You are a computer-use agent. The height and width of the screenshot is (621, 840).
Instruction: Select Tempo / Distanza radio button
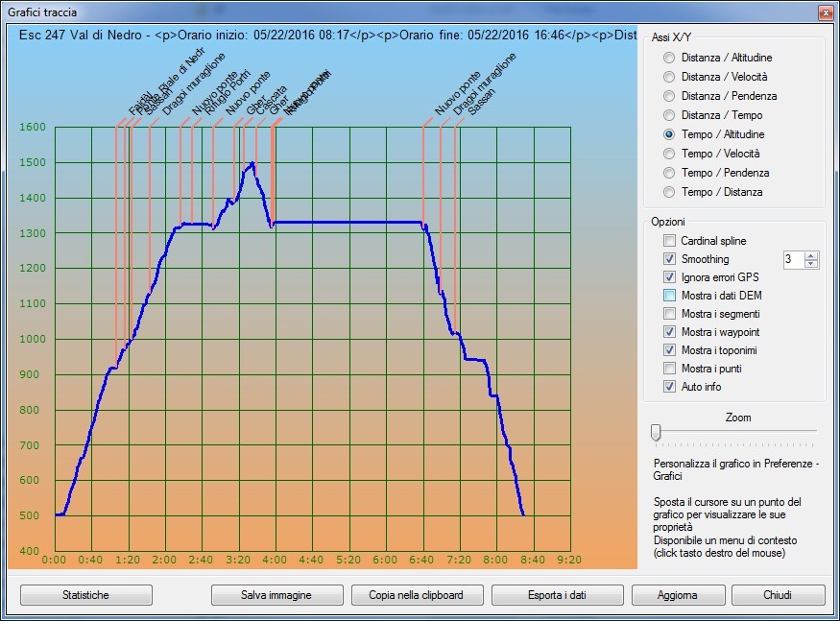(x=668, y=192)
